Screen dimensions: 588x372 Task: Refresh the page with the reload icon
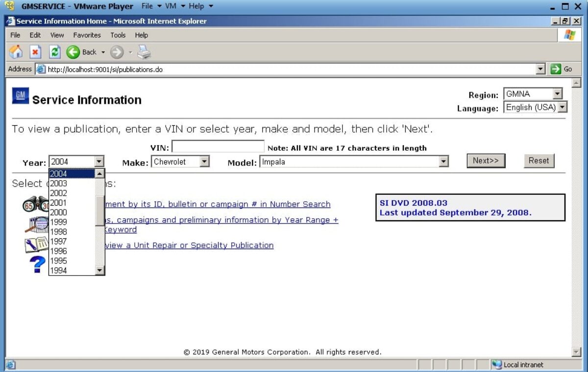pos(54,52)
